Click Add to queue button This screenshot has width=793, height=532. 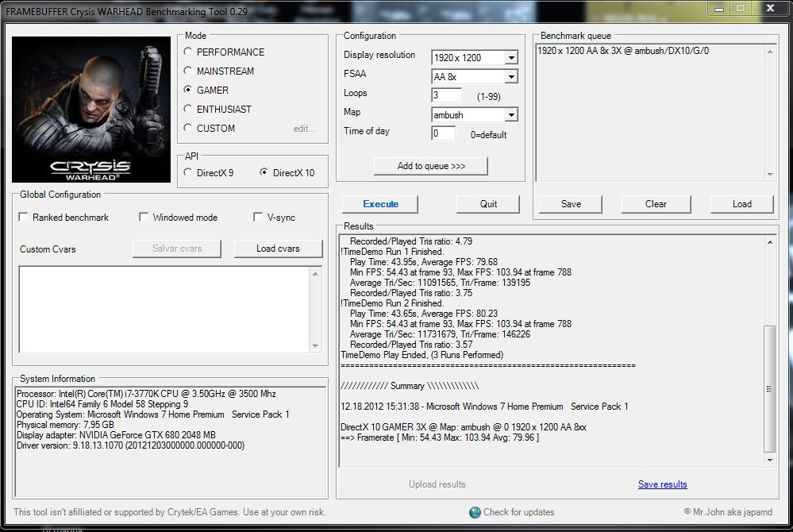[x=431, y=166]
